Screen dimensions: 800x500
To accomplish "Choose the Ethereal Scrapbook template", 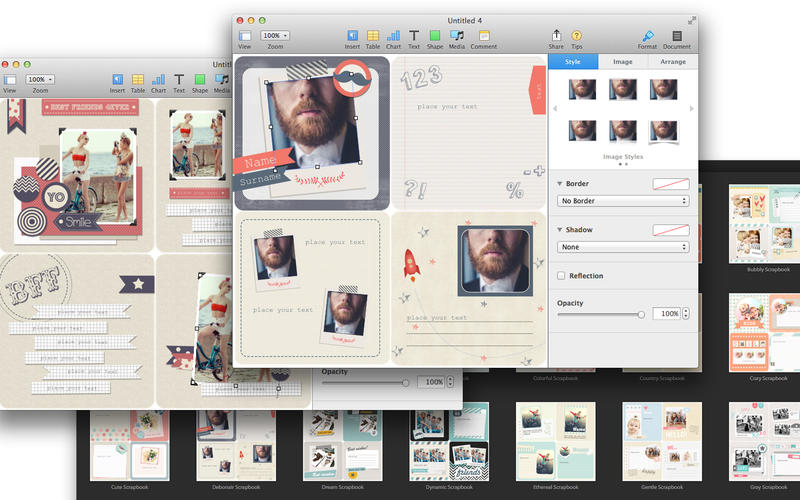I will pyautogui.click(x=556, y=442).
